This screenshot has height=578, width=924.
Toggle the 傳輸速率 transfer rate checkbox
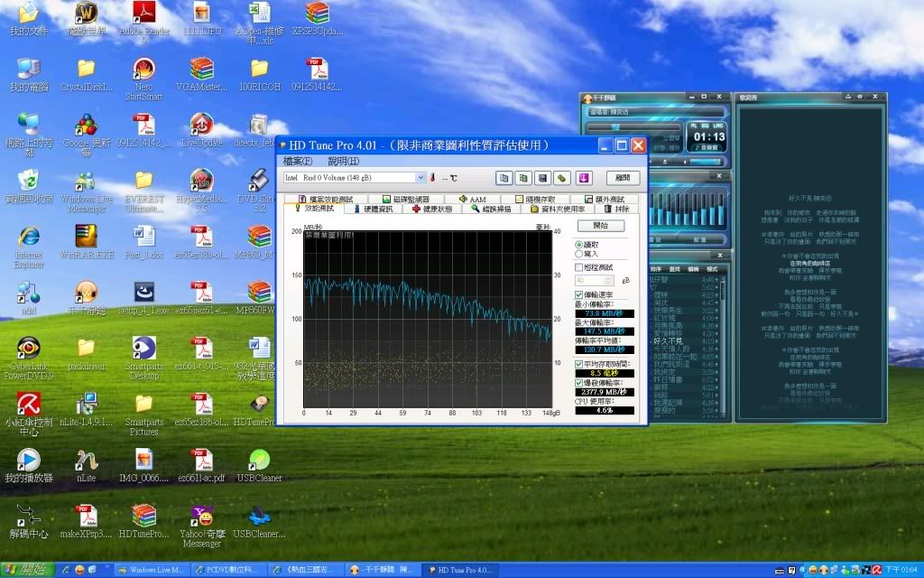tap(578, 295)
